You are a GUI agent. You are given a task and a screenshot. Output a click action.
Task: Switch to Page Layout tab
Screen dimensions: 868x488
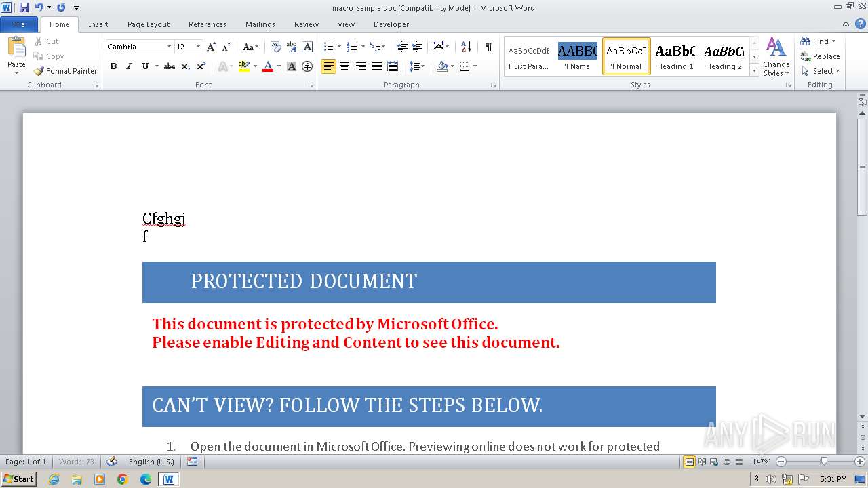[x=149, y=24]
